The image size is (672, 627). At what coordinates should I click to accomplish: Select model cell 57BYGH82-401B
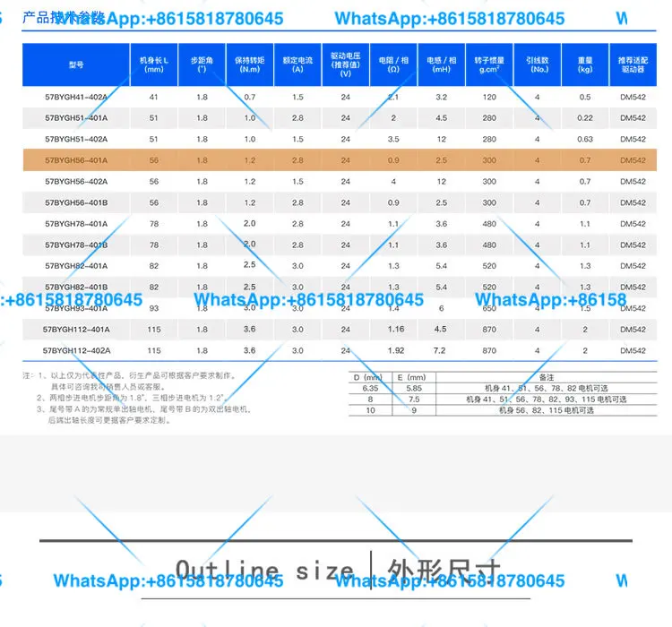pyautogui.click(x=76, y=288)
